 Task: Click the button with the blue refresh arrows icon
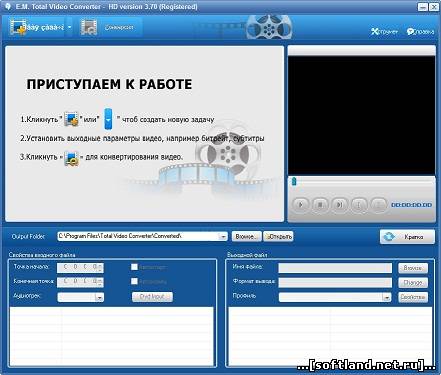(407, 237)
